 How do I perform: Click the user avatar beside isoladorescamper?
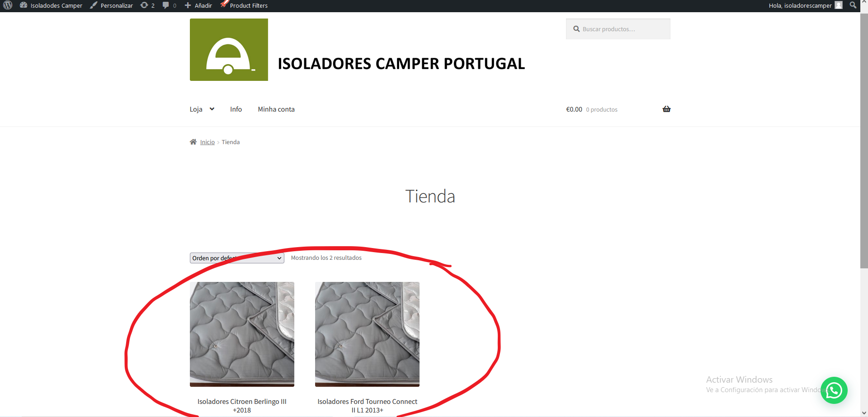click(839, 5)
